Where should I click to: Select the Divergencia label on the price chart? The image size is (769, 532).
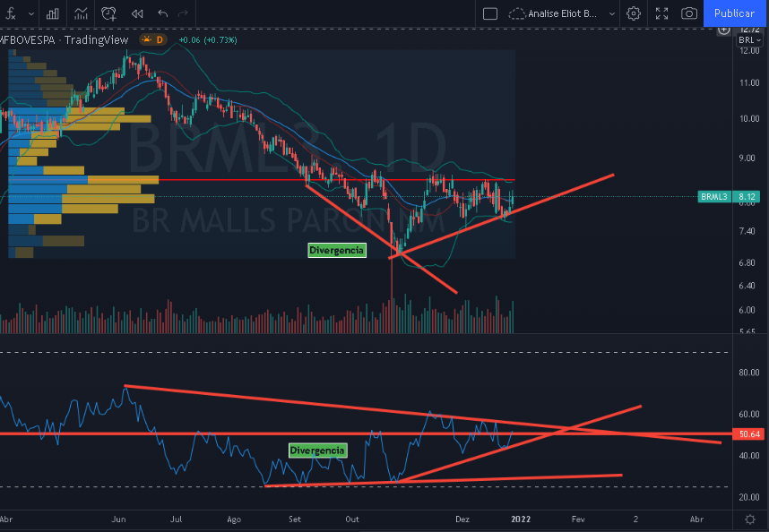click(337, 250)
